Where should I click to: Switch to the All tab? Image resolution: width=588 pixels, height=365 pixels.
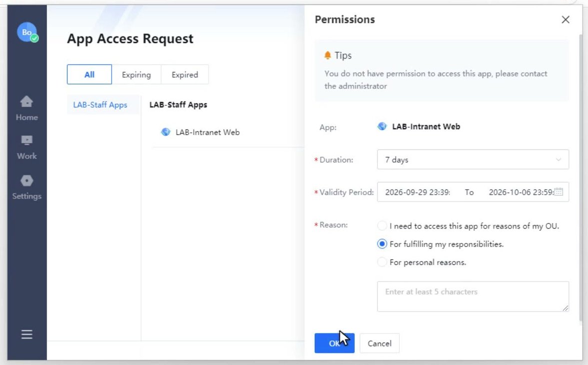point(89,74)
